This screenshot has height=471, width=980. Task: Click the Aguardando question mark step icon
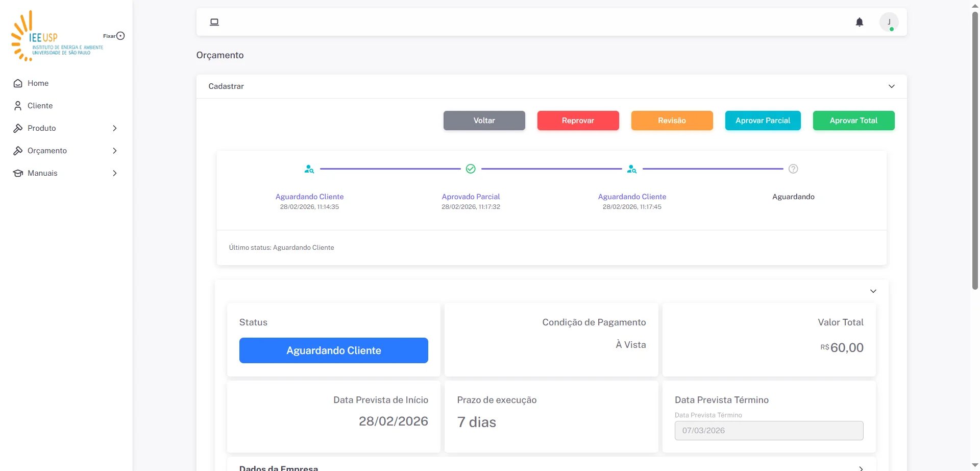pos(793,169)
